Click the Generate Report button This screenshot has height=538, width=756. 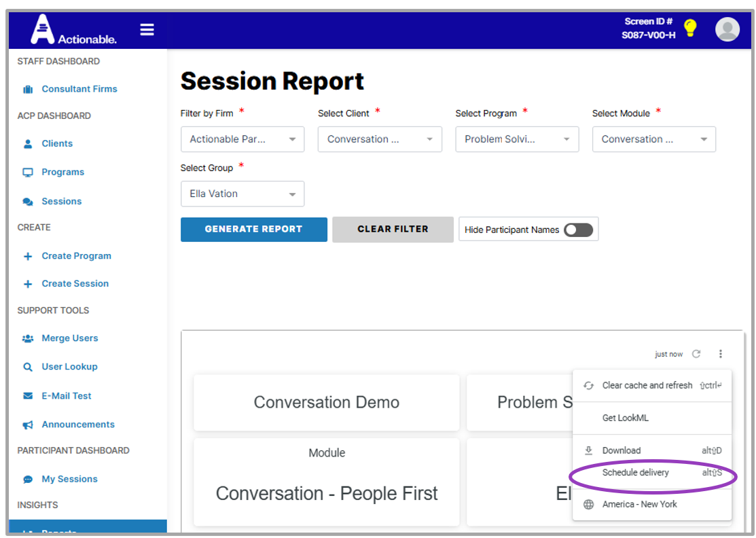tap(253, 229)
